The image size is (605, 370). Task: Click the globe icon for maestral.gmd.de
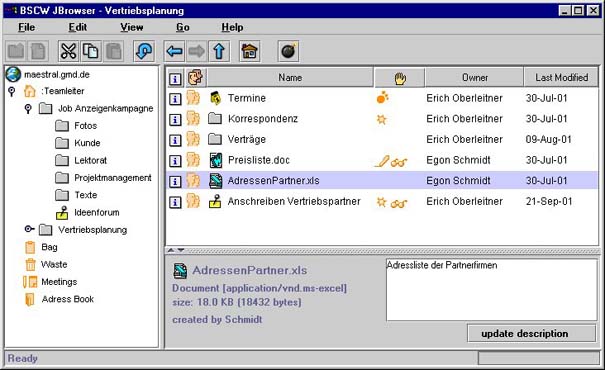tap(13, 74)
